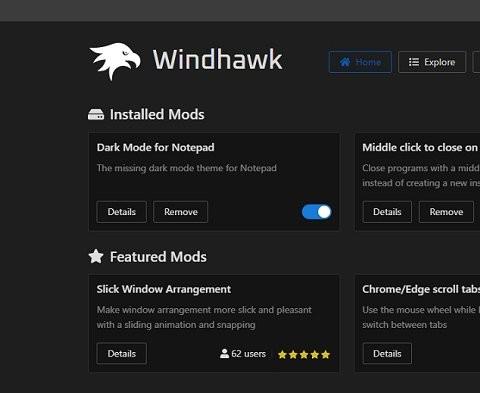This screenshot has height=393, width=480.
Task: Remove the Middle click to close mod
Action: point(446,212)
